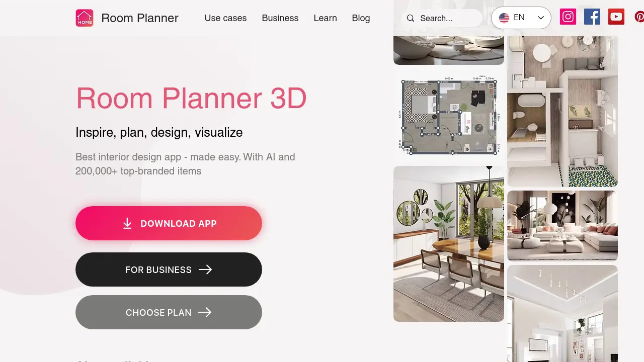Click the Room Planner 3D heading
Image resolution: width=644 pixels, height=362 pixels.
click(x=191, y=98)
